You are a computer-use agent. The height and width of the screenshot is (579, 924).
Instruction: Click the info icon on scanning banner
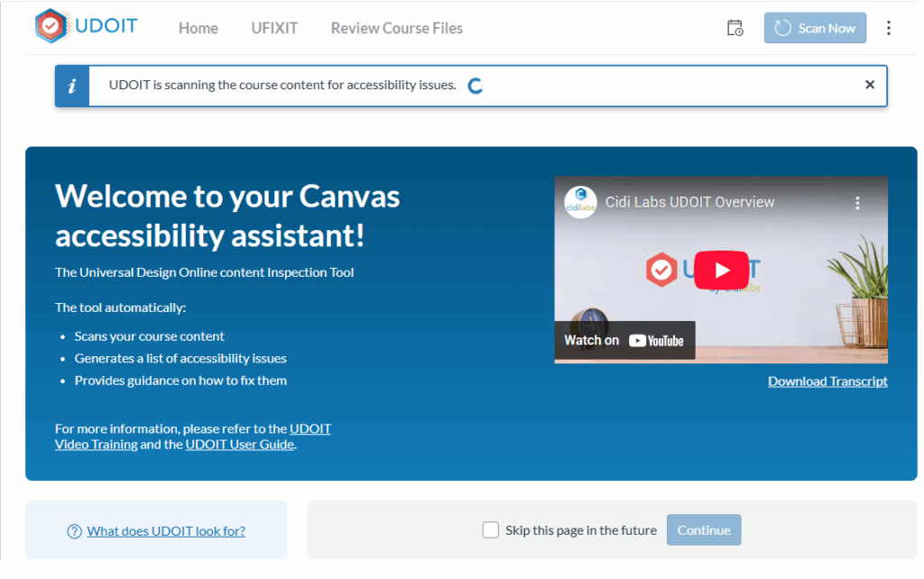click(x=72, y=86)
